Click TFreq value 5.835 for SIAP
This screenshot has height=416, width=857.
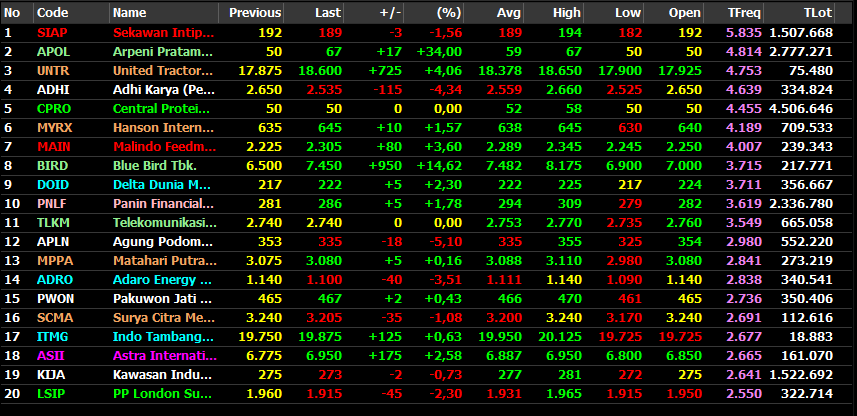(x=743, y=33)
